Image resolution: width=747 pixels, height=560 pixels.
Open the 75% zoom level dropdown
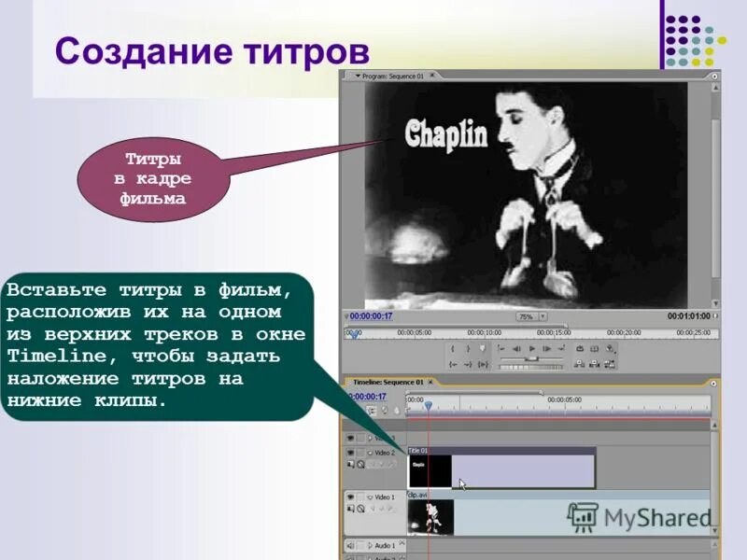pyautogui.click(x=530, y=315)
